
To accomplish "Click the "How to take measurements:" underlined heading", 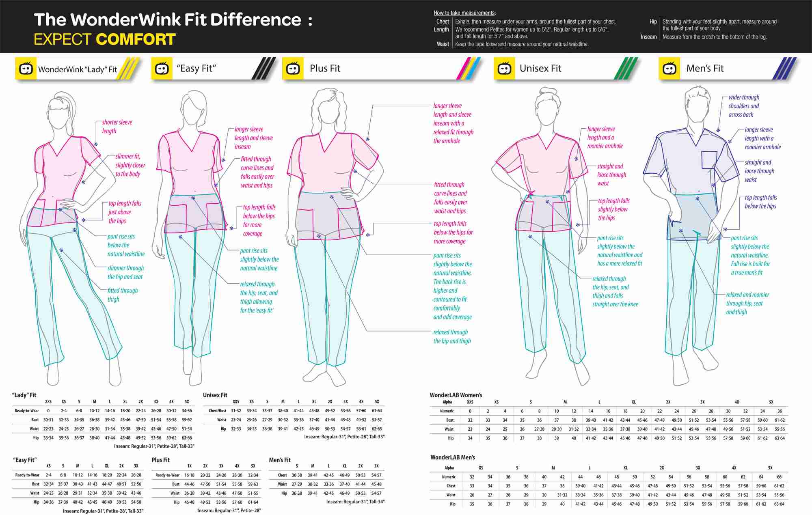I will pyautogui.click(x=464, y=13).
